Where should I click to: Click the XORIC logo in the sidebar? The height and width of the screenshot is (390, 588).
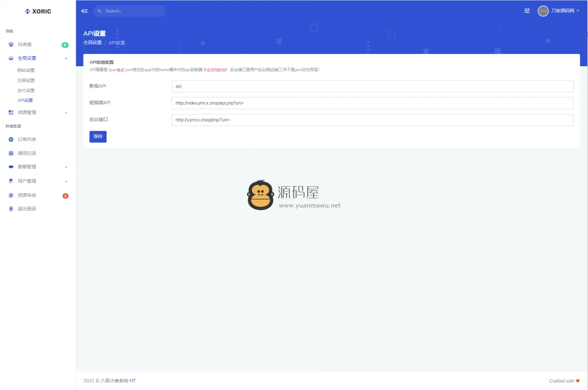(x=37, y=11)
